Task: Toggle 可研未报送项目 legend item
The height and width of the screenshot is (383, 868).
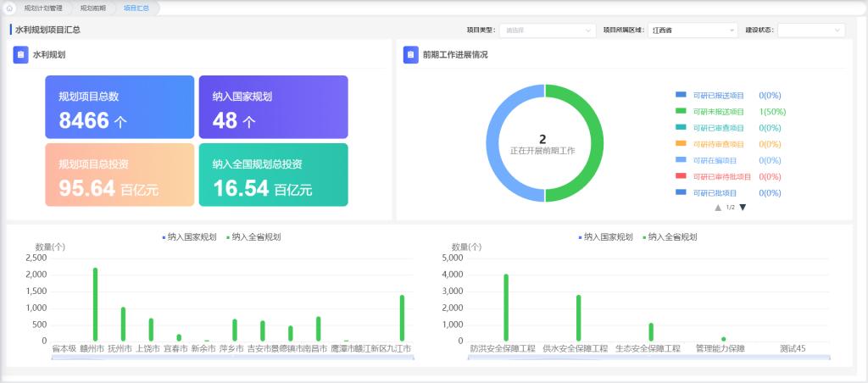Action: pos(718,112)
